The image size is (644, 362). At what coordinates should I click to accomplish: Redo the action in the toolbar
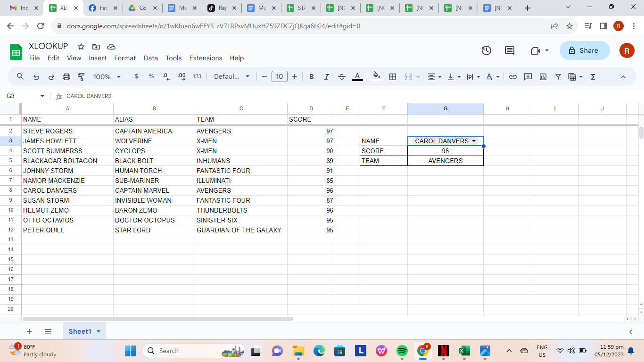pos(51,76)
